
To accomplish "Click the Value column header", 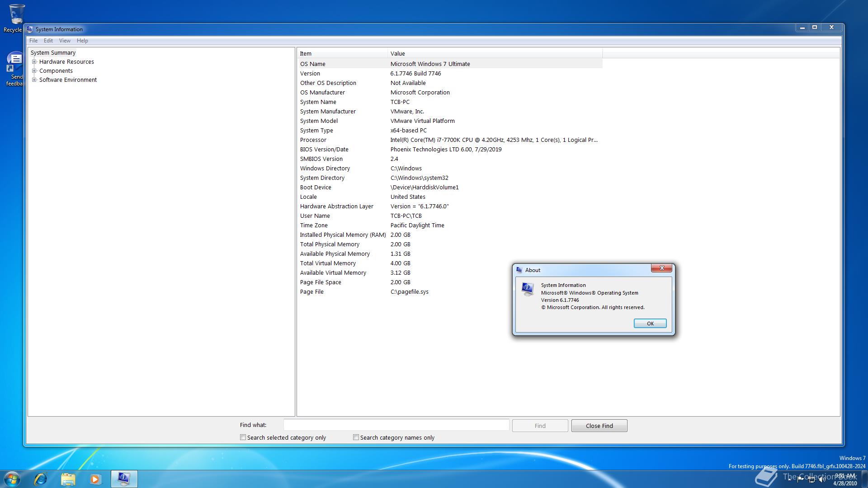I will [495, 53].
